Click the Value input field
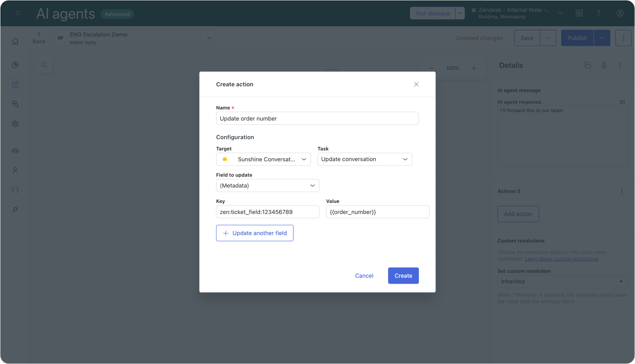Screen dimensions: 635x364 pyautogui.click(x=377, y=212)
